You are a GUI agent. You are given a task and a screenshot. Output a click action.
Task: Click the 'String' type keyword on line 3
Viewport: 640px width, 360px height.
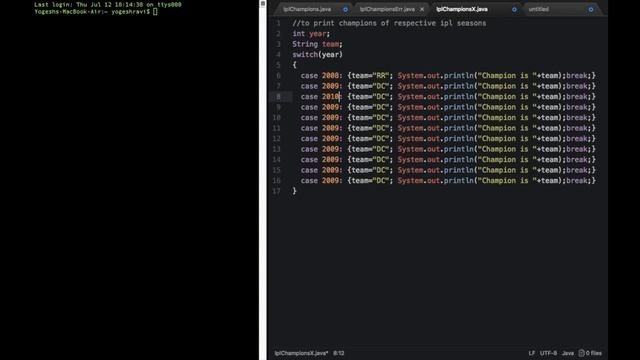305,44
